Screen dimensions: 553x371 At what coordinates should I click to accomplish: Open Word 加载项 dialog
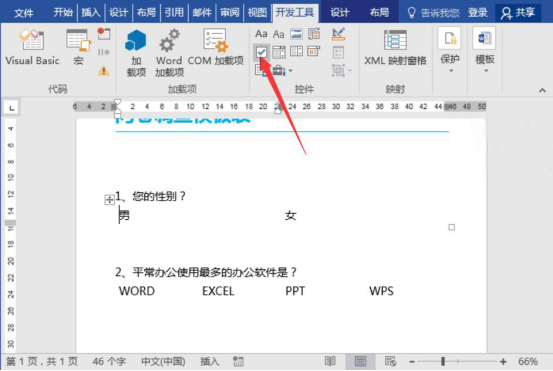click(169, 53)
